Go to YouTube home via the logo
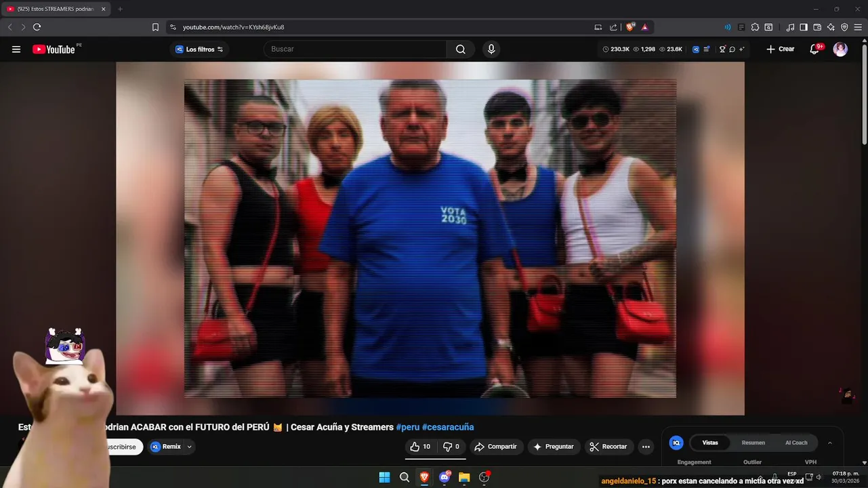 point(54,49)
